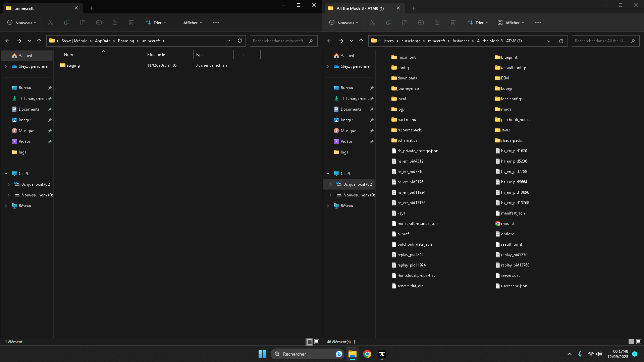Screen dimensions: 644x362
Task: Click search field in .minecraft window
Action: pos(283,41)
